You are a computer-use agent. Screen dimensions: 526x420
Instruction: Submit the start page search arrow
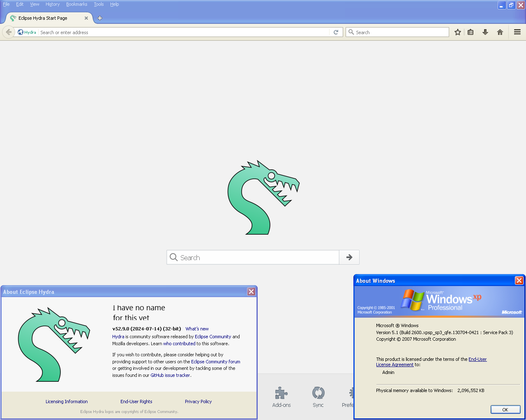[349, 257]
